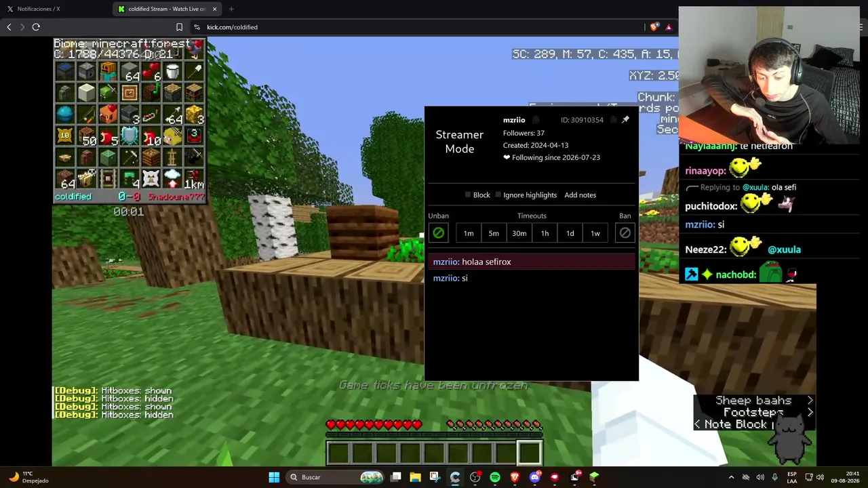Close the coldified Stream tab
The width and height of the screenshot is (868, 488).
(215, 9)
